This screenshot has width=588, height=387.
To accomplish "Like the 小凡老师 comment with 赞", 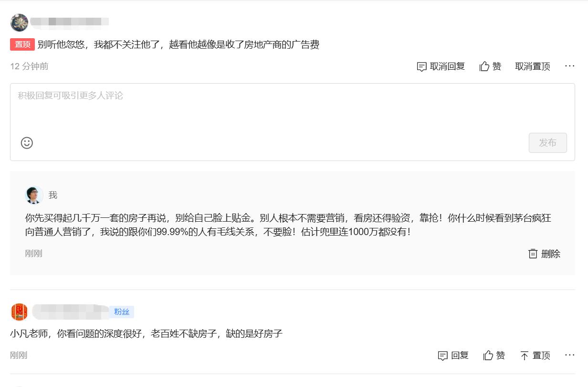I will pyautogui.click(x=494, y=355).
